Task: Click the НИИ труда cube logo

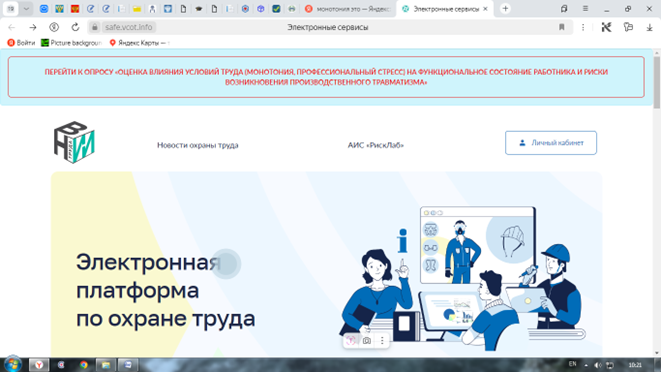Action: click(x=74, y=142)
